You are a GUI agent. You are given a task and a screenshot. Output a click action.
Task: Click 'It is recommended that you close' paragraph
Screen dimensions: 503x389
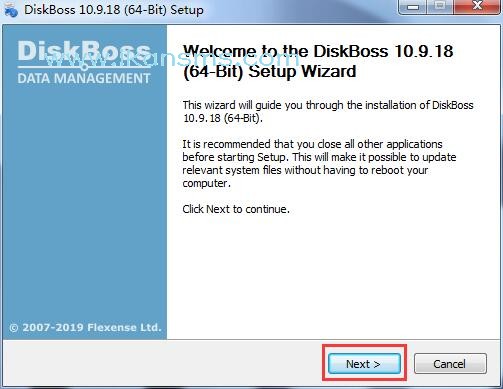[319, 164]
